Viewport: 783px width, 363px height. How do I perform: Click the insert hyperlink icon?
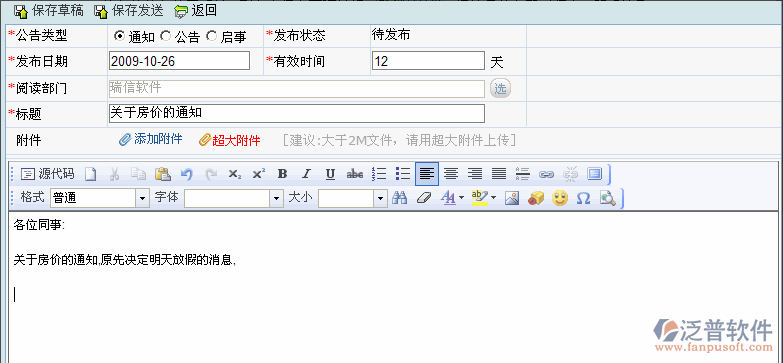pyautogui.click(x=546, y=174)
